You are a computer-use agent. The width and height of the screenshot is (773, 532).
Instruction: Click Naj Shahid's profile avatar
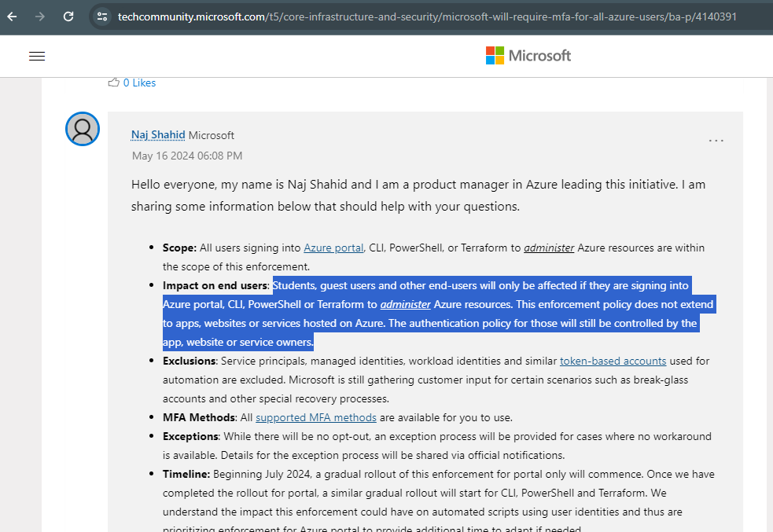[83, 129]
